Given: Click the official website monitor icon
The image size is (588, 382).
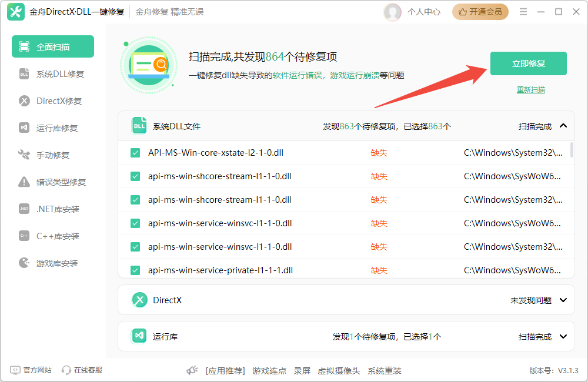Looking at the screenshot, I should (x=15, y=370).
